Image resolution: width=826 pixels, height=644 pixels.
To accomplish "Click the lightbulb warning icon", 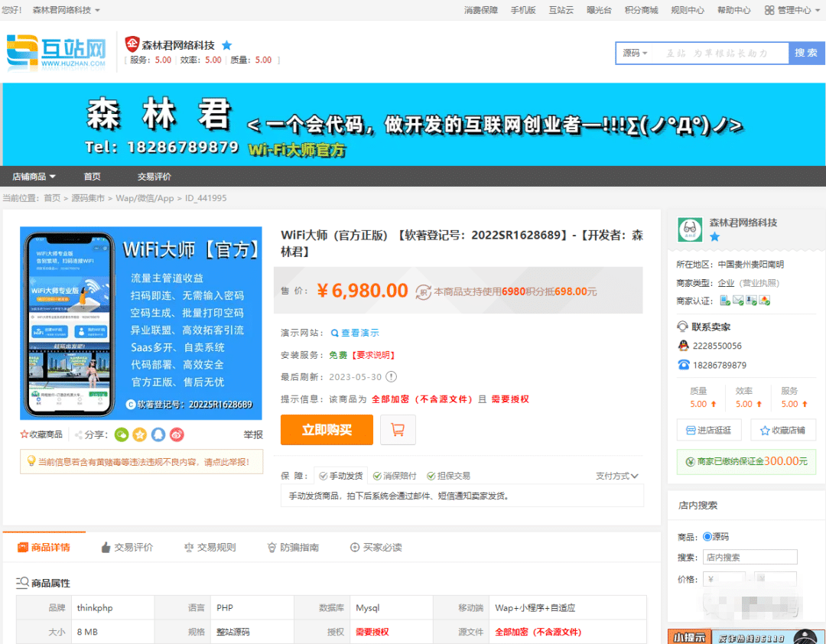I will [x=31, y=461].
